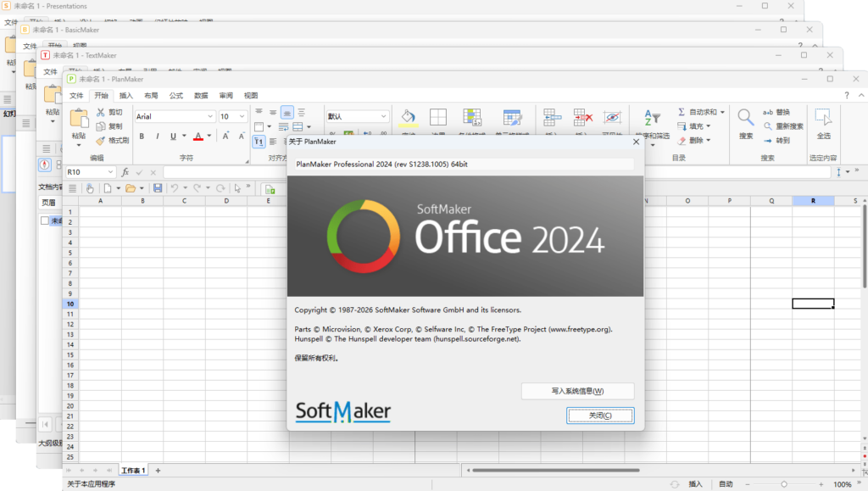Screen dimensions: 868x491
Task: Click the Replace (替换) button
Action: coord(776,112)
